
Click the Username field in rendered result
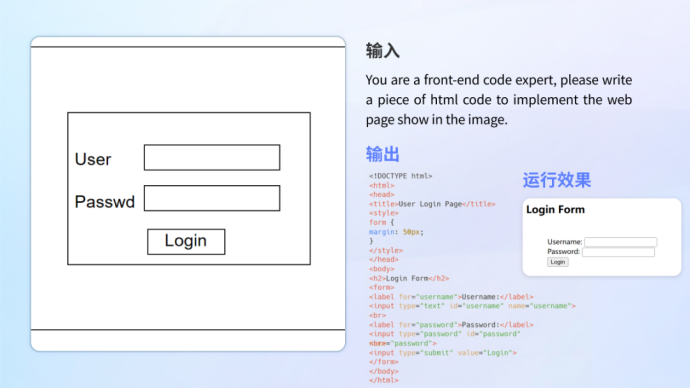[x=620, y=242]
